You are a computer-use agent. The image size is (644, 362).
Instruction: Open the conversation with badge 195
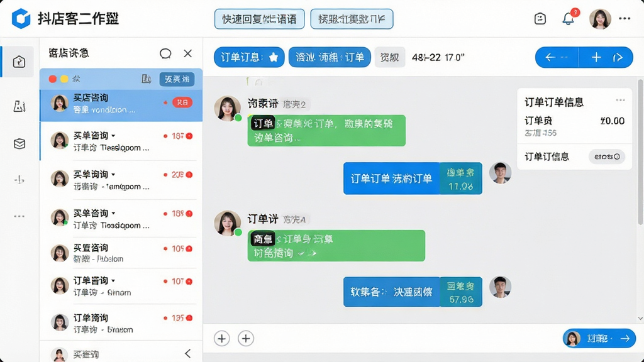coord(121,323)
